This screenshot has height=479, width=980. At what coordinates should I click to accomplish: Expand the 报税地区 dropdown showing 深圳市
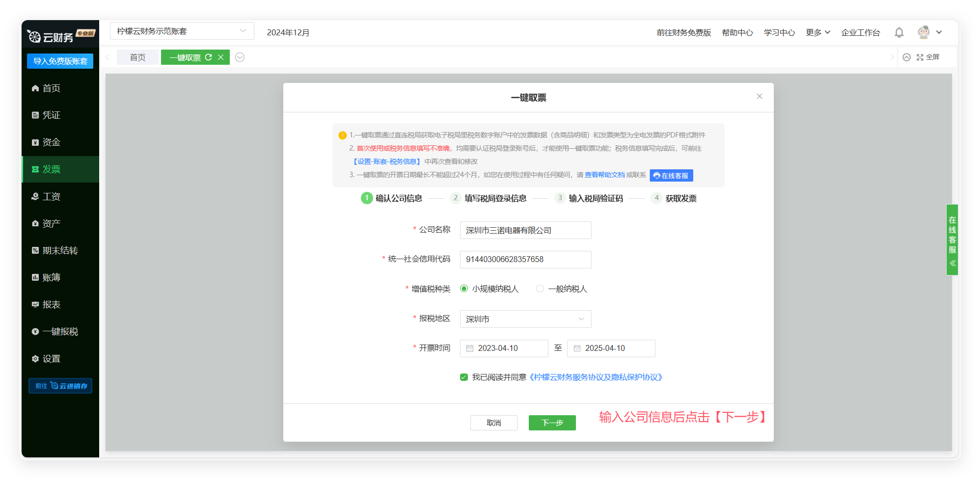[x=525, y=319]
